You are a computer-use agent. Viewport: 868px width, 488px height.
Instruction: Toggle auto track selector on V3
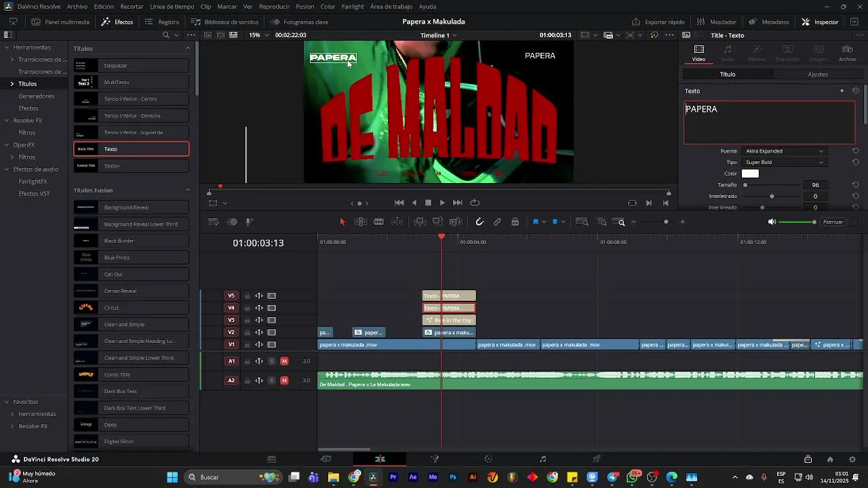coord(259,320)
